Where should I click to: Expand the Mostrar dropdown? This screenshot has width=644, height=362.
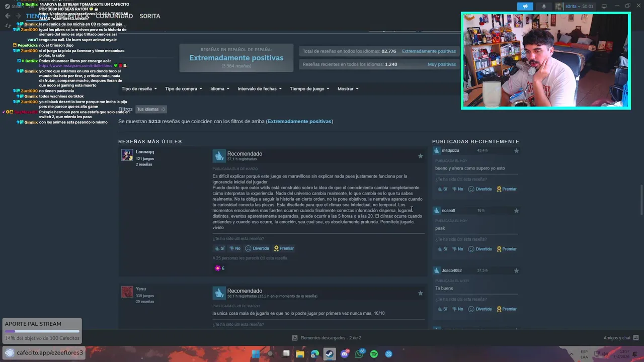click(x=348, y=88)
